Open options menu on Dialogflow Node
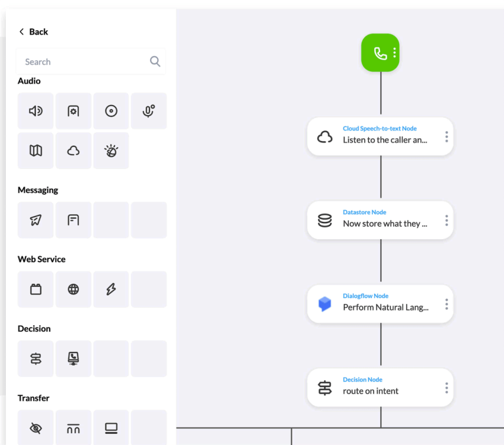 point(446,304)
